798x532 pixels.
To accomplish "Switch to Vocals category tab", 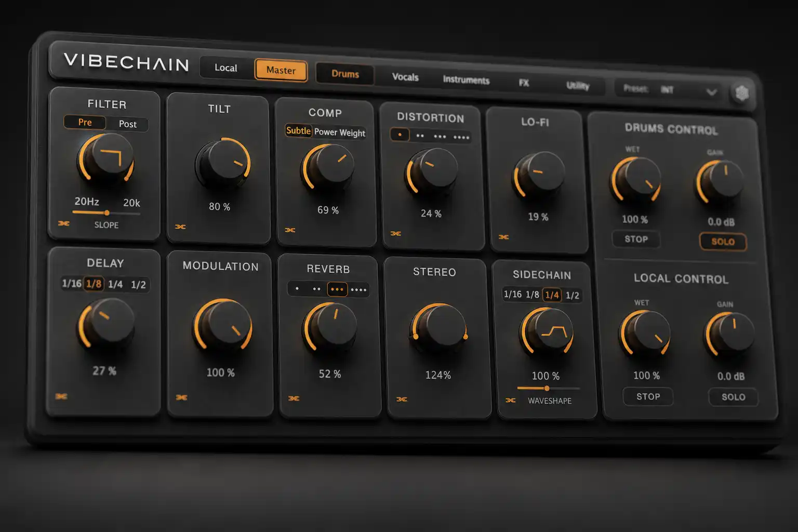I will click(x=405, y=77).
